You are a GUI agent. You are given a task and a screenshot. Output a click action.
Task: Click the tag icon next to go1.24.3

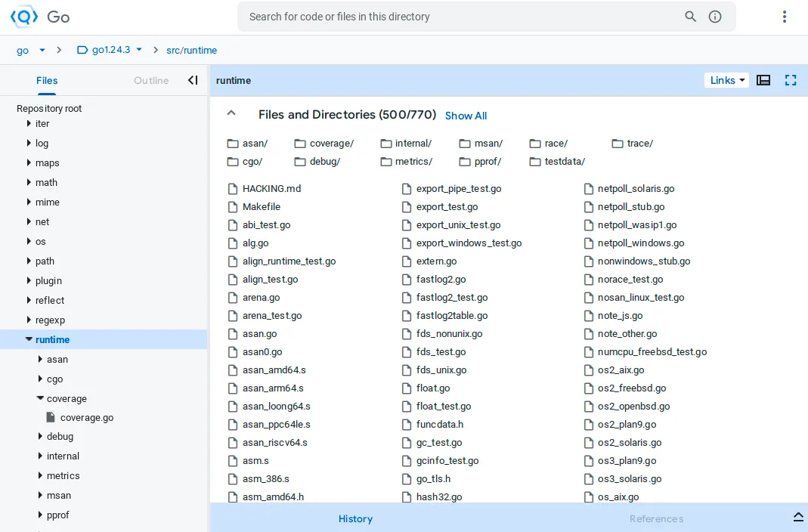click(x=82, y=50)
